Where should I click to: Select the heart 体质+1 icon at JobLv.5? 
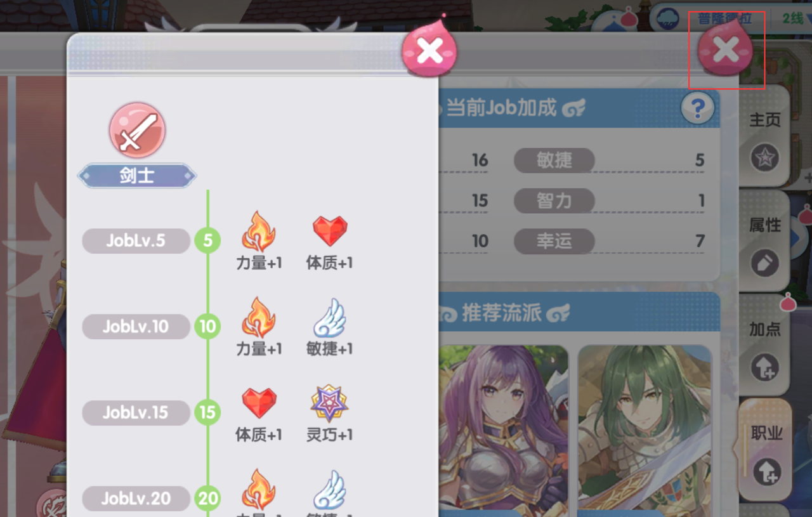click(x=330, y=232)
